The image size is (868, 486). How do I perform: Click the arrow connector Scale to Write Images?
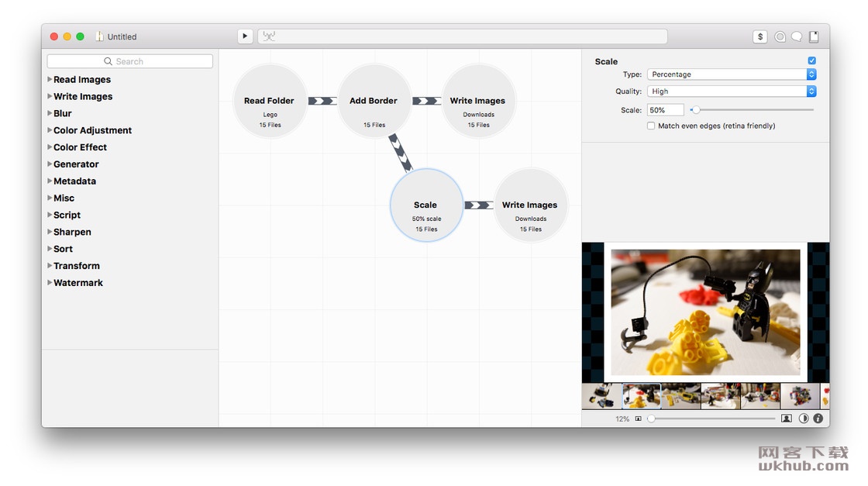click(478, 205)
